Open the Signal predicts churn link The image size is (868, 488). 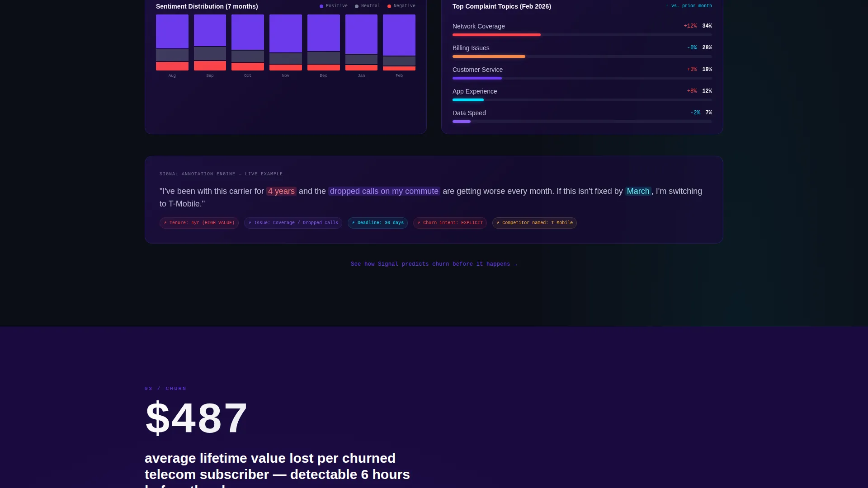(x=434, y=264)
